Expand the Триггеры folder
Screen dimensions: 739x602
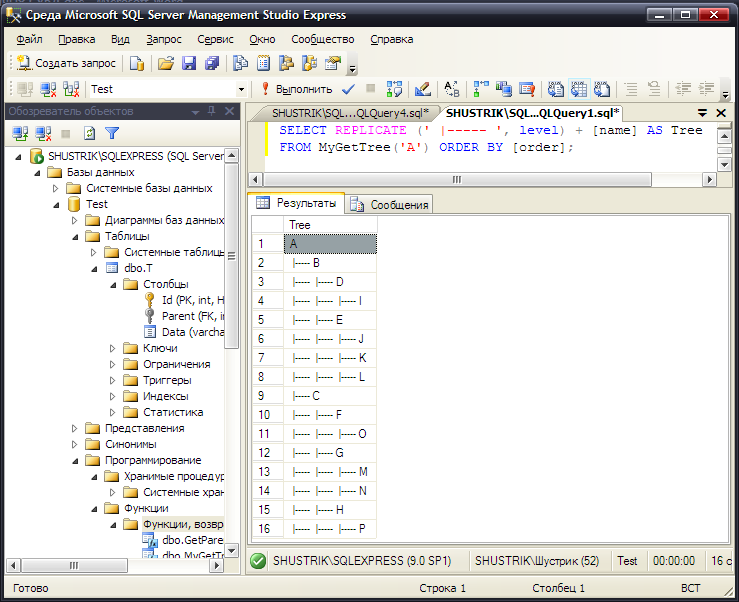(x=113, y=380)
